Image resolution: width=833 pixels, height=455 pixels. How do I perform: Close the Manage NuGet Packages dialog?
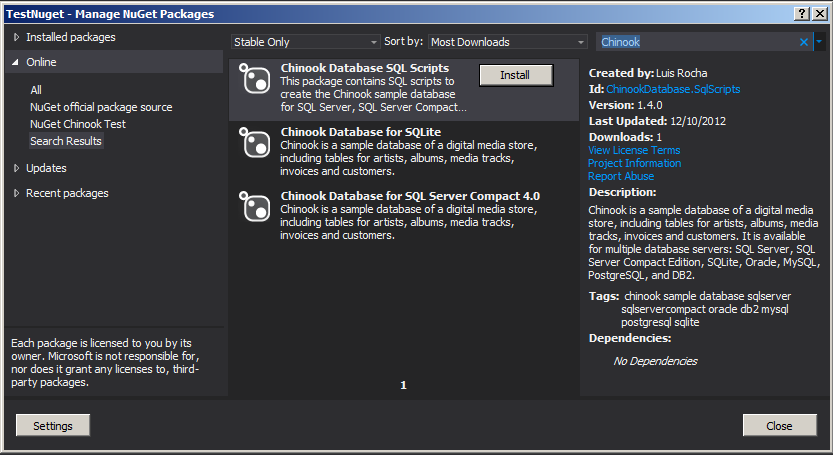pos(779,425)
